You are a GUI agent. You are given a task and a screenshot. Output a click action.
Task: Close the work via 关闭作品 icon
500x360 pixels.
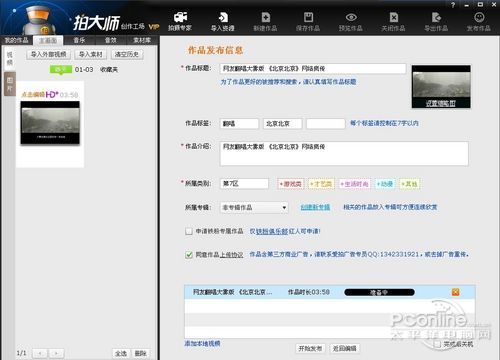[x=393, y=21]
